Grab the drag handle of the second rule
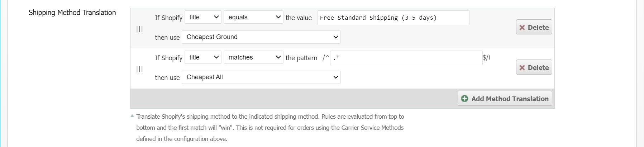 pyautogui.click(x=139, y=69)
